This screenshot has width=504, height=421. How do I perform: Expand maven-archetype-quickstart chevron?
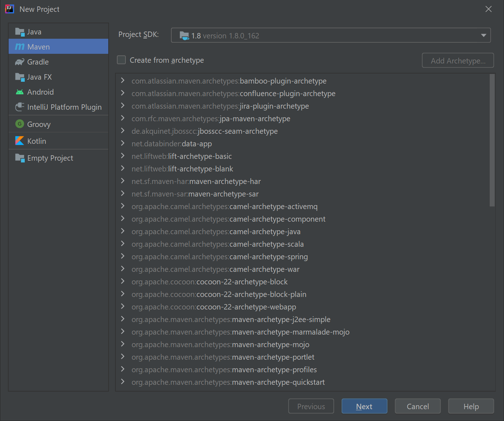(123, 382)
